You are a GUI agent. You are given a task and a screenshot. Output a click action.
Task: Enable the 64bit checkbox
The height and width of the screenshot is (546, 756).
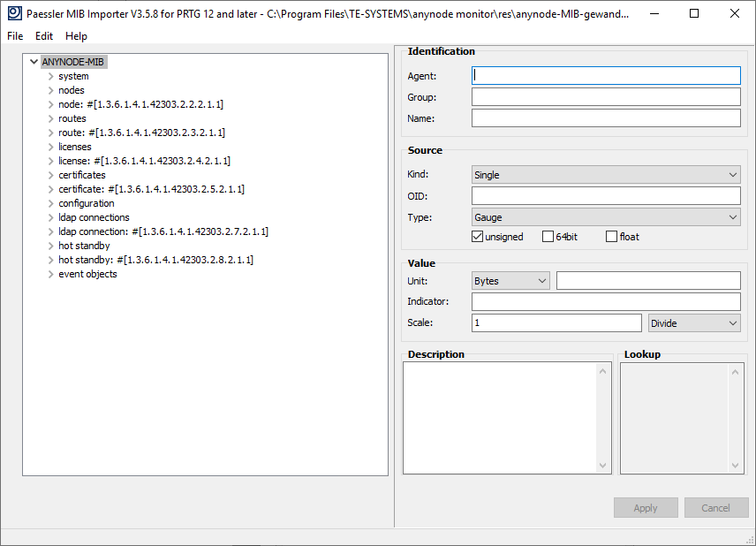click(x=546, y=236)
